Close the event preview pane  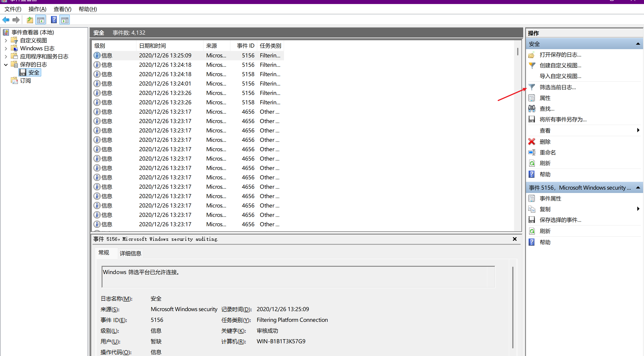pos(515,239)
